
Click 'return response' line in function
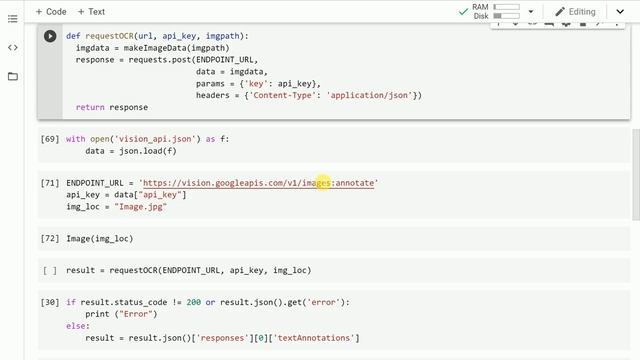click(112, 107)
